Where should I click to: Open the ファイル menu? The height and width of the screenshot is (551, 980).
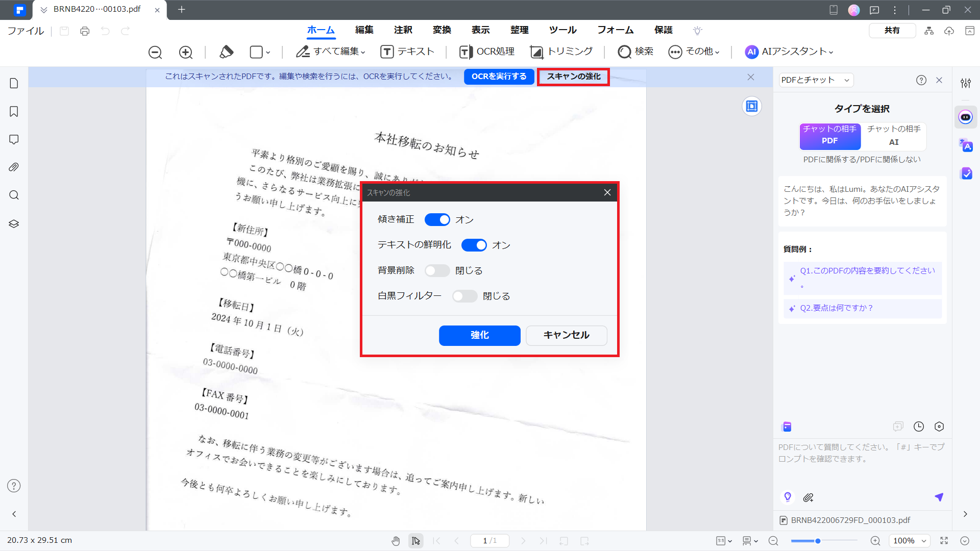click(x=25, y=30)
